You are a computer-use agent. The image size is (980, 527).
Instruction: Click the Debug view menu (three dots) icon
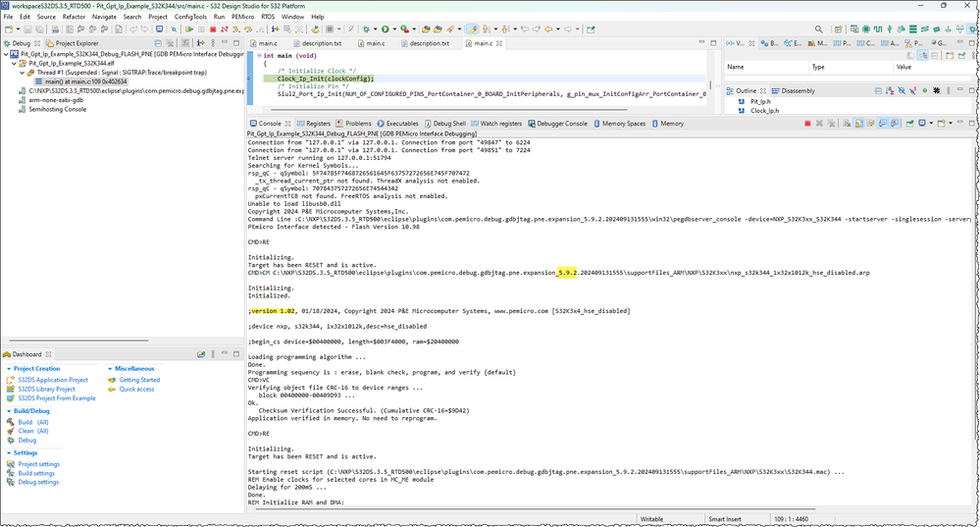click(213, 43)
